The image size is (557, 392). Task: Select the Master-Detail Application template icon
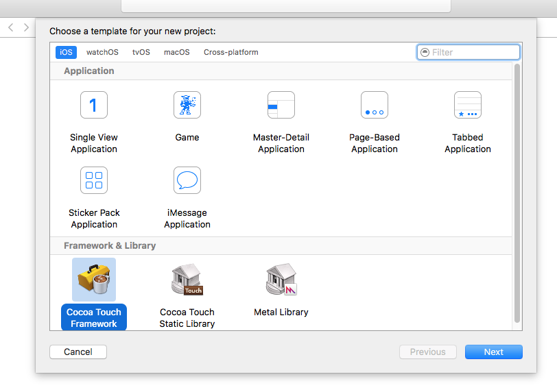[281, 105]
